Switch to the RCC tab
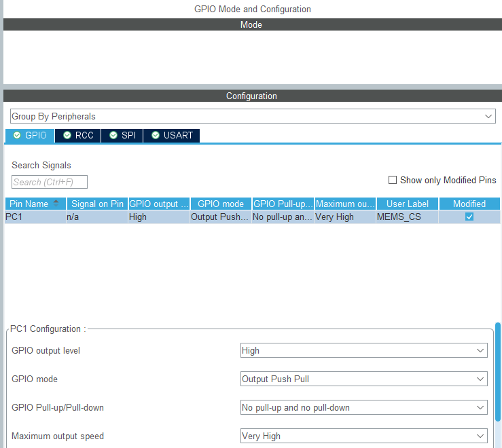 pyautogui.click(x=78, y=135)
